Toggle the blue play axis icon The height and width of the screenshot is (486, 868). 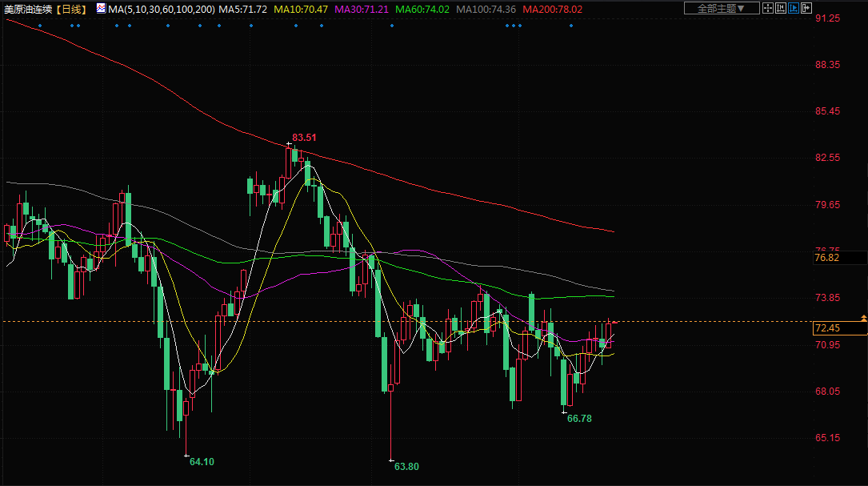794,8
